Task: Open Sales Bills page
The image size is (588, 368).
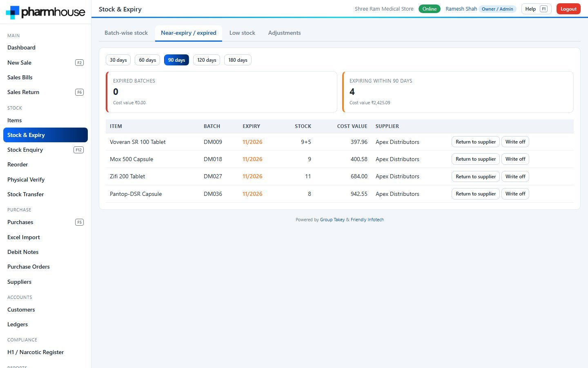Action: (45, 77)
